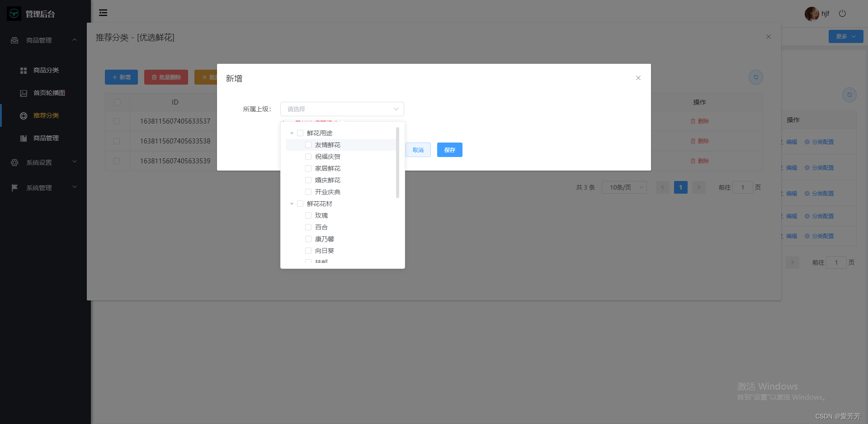Screen dimensions: 868x424
Task: Click the refresh icon in 推荐分类 dialog
Action: [x=756, y=77]
